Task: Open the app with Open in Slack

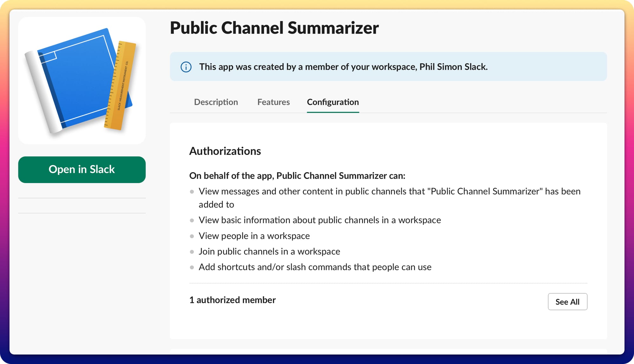Action: [82, 169]
